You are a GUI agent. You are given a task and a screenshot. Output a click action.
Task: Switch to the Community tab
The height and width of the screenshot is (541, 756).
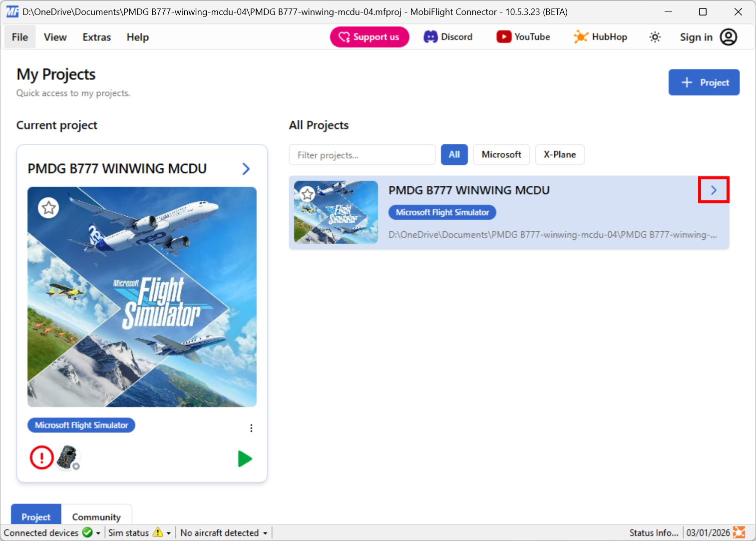(96, 517)
